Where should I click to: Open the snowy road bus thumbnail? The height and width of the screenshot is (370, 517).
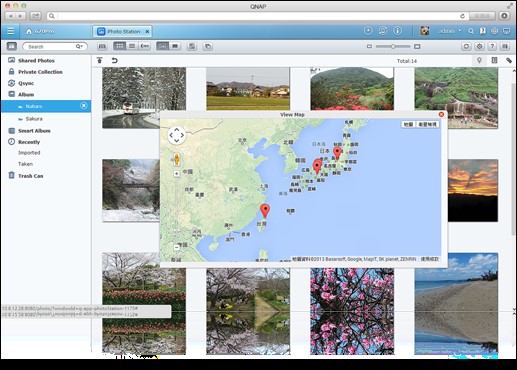(144, 97)
